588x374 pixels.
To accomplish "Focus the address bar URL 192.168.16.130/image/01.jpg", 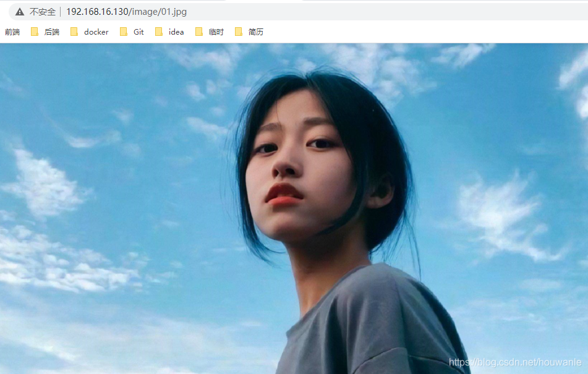I will tap(126, 12).
